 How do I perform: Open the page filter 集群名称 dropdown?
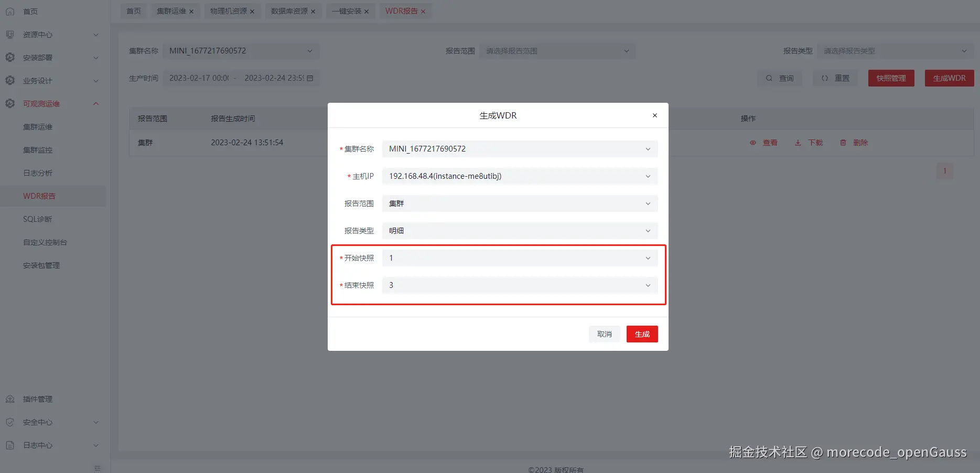(x=241, y=51)
